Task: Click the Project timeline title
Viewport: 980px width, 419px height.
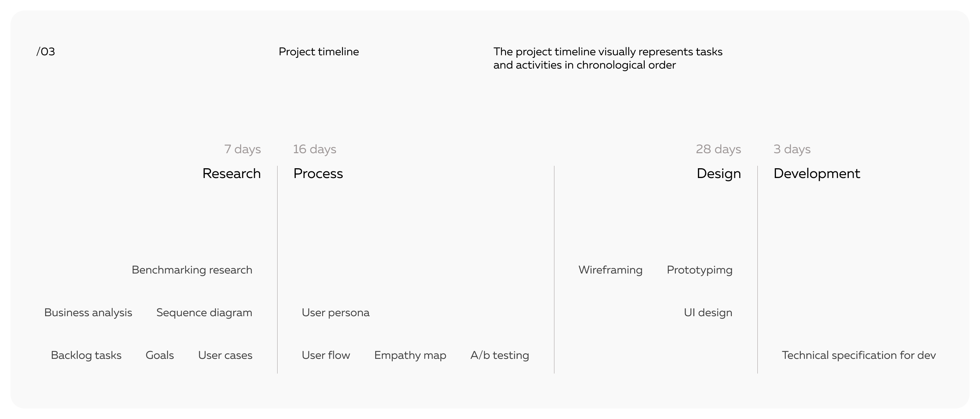Action: tap(318, 52)
